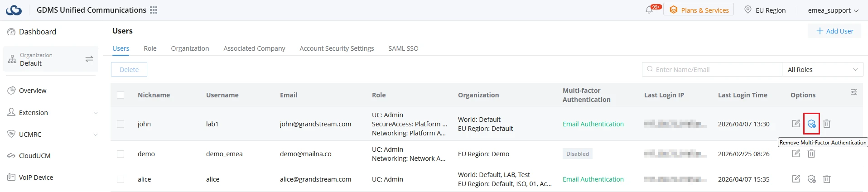Delete user john with trash icon
Screen dimensions: 868x192
[x=827, y=124]
